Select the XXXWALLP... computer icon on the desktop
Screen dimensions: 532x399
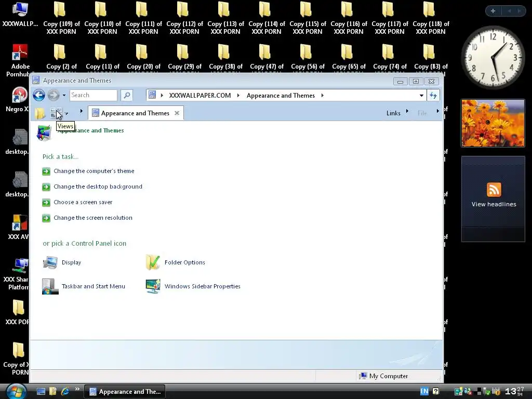[20, 15]
